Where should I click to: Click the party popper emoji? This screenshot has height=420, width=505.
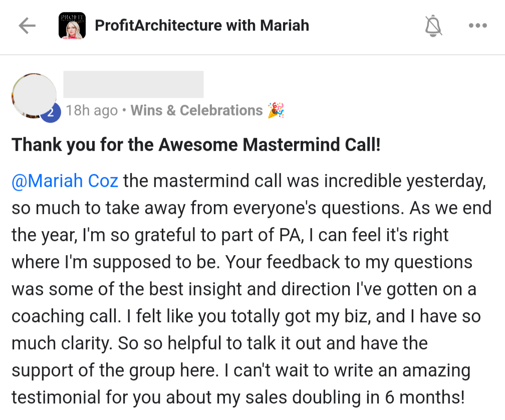tap(276, 110)
